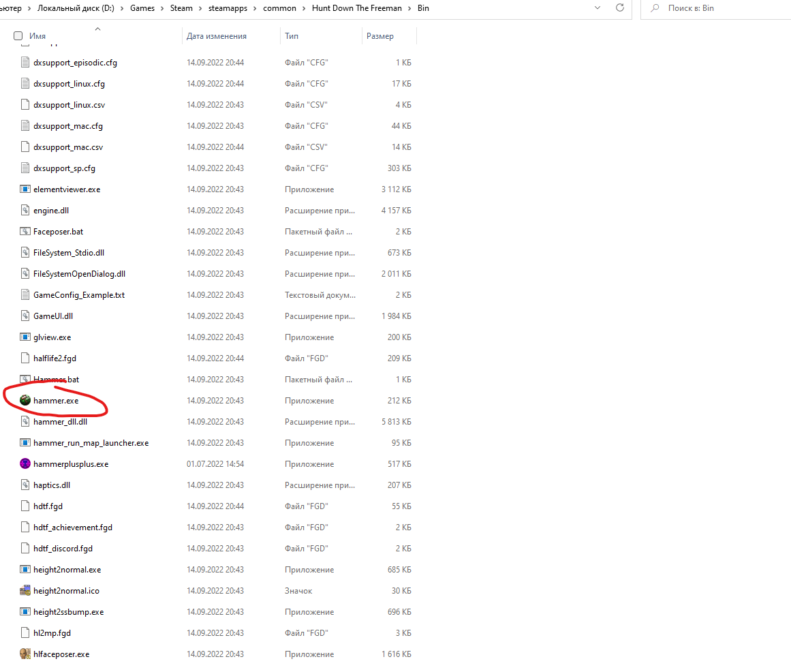Image resolution: width=791 pixels, height=672 pixels.
Task: Select the hdtf_achievement.fgd file name
Action: [x=73, y=528]
